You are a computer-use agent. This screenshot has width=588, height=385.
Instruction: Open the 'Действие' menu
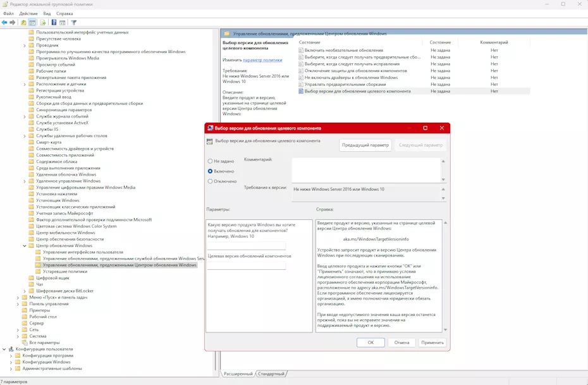pos(28,13)
